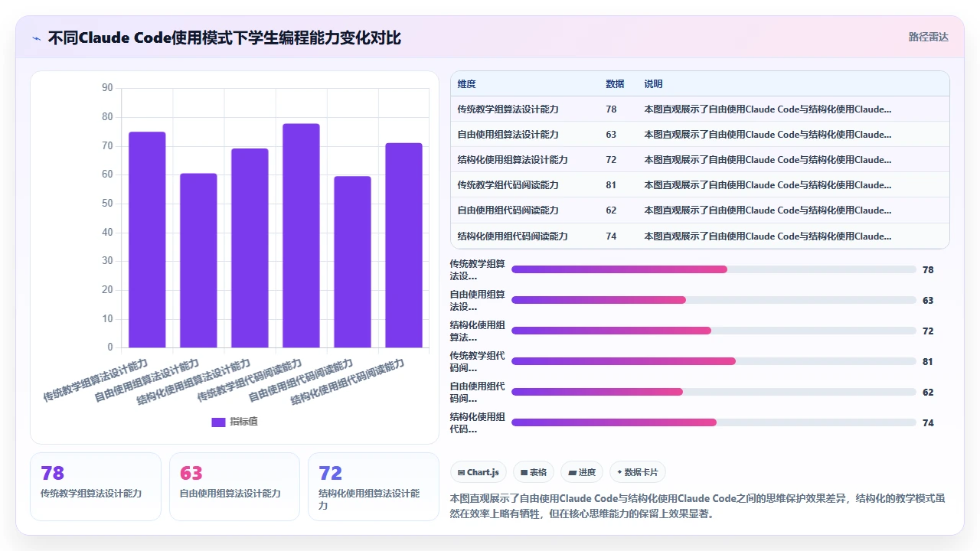Click the bar for 结构化使用组代码阅读能力
The height and width of the screenshot is (551, 980).
pos(403,245)
